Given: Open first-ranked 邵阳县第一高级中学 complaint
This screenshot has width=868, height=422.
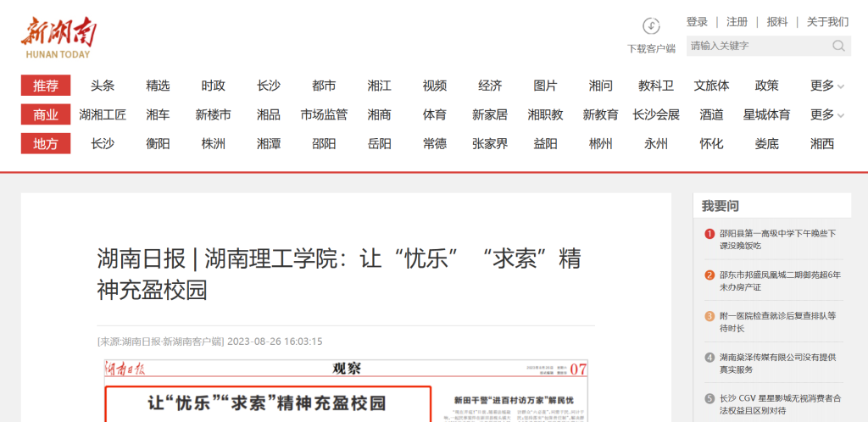Looking at the screenshot, I should coord(777,239).
